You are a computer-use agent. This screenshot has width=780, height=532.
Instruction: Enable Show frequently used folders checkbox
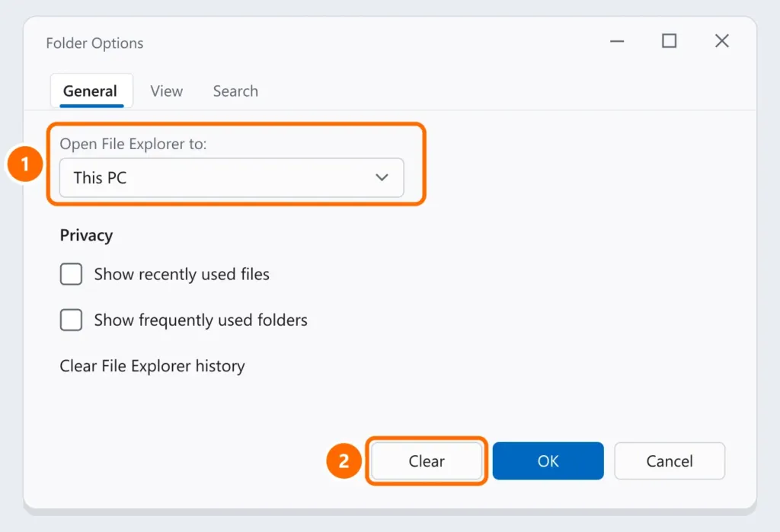point(71,320)
